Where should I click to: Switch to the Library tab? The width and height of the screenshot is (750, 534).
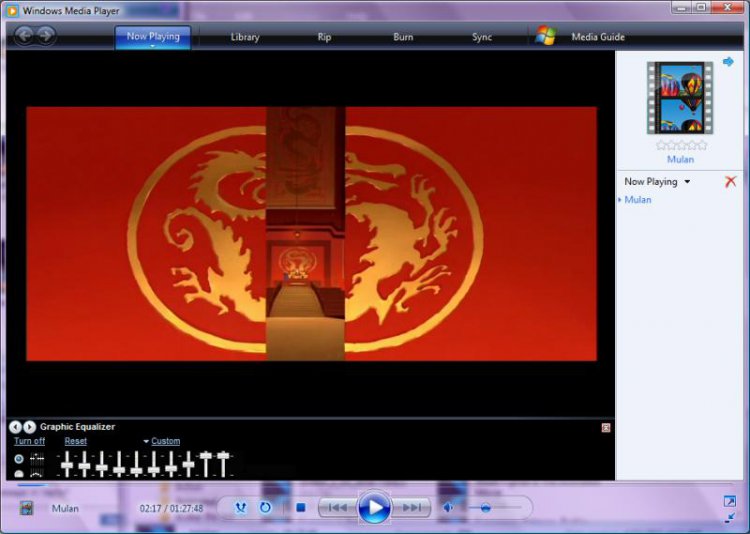click(245, 37)
